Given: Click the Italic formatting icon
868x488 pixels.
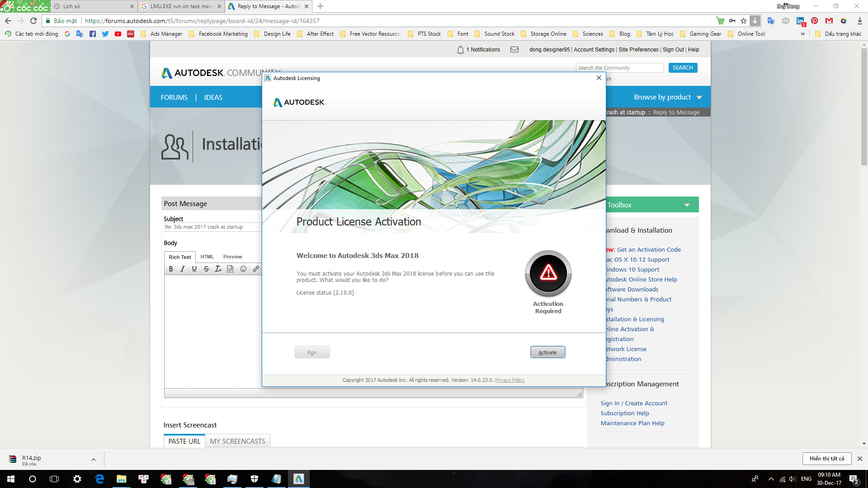Looking at the screenshot, I should tap(183, 269).
